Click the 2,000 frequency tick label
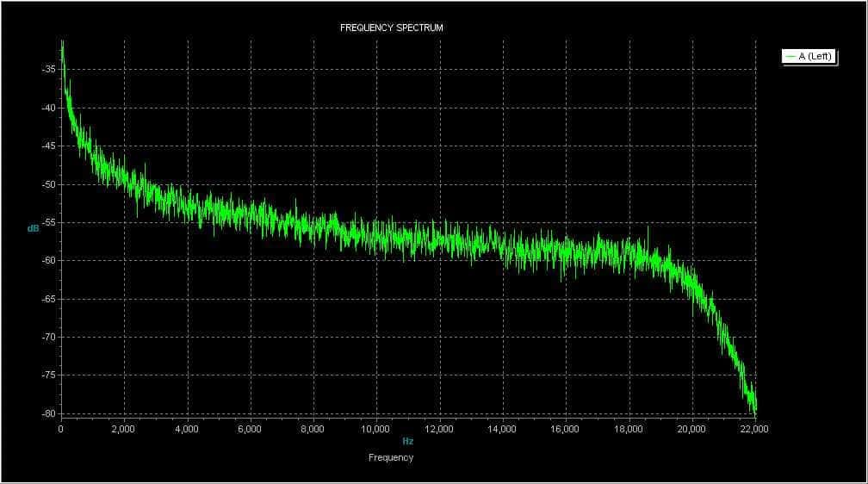868x484 pixels. pos(123,429)
